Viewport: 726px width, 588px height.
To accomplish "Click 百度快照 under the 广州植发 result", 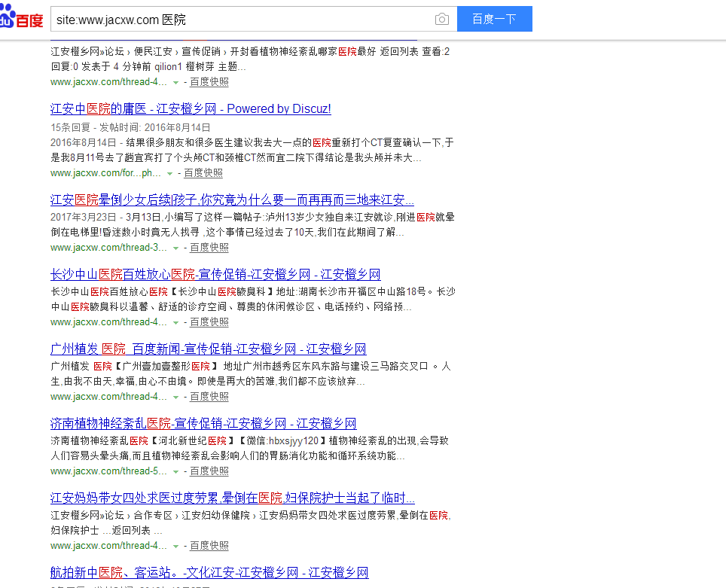I will pos(208,396).
